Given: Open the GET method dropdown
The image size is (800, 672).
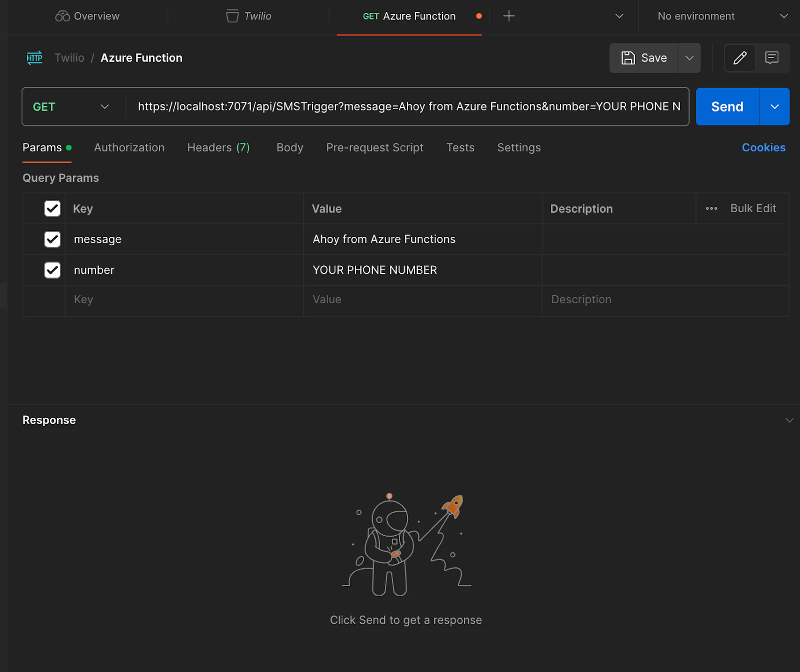Looking at the screenshot, I should [71, 107].
